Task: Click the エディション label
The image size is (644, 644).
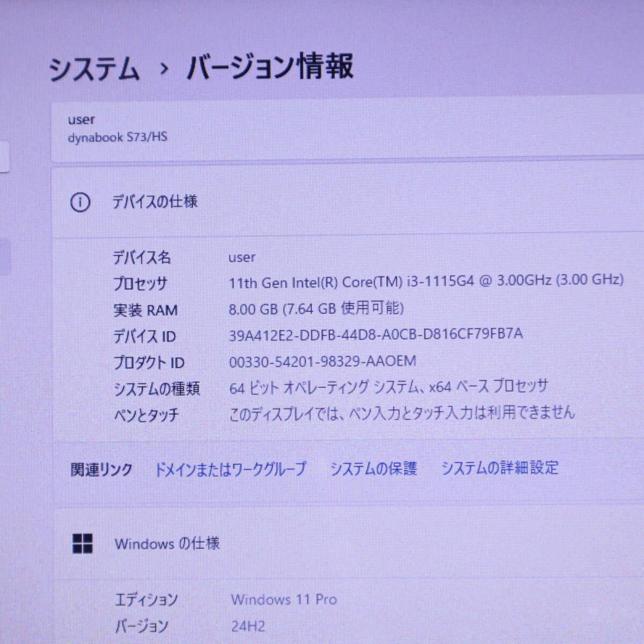Action: pyautogui.click(x=147, y=599)
